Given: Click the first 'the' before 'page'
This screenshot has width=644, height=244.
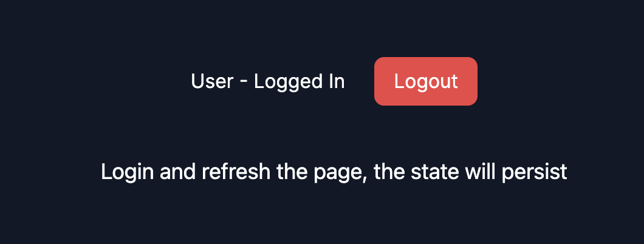Looking at the screenshot, I should point(292,171).
